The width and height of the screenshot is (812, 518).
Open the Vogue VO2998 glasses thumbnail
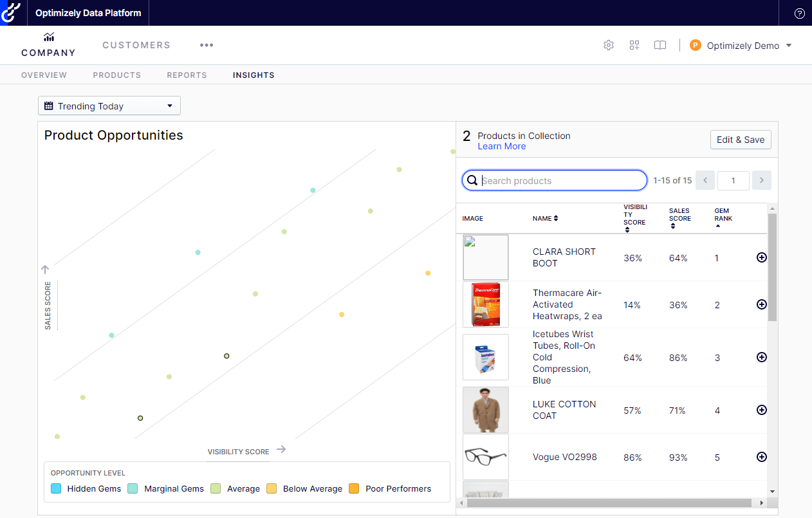[x=486, y=457]
